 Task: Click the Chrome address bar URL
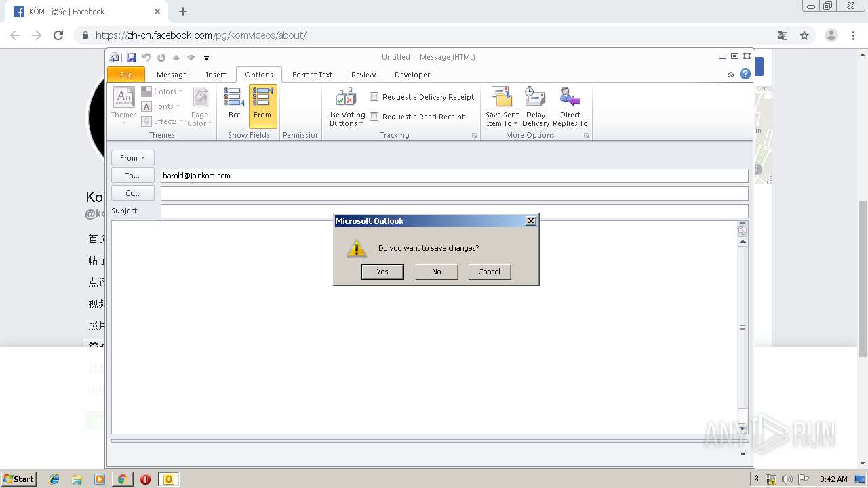201,35
